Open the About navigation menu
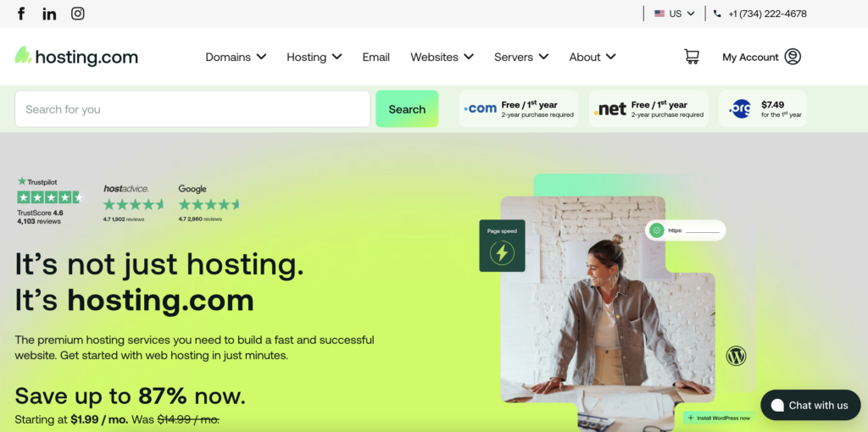 click(593, 57)
